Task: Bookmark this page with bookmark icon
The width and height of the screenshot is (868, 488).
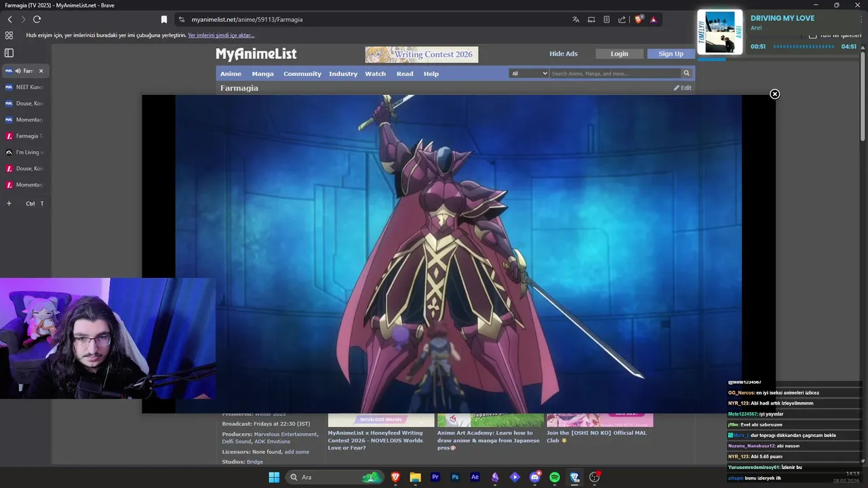Action: (163, 20)
